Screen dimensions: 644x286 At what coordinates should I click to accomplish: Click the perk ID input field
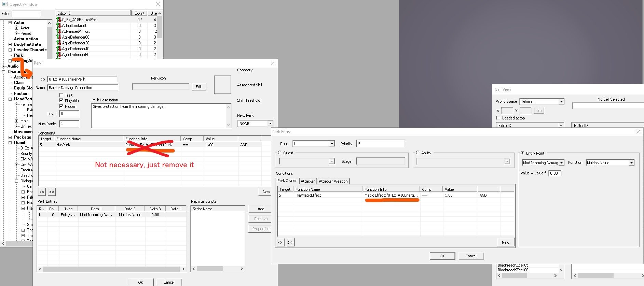tap(82, 79)
